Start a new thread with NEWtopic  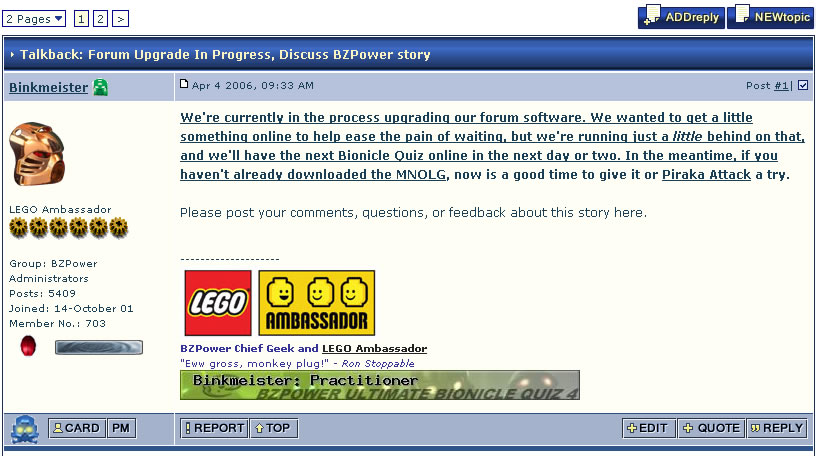coord(770,17)
